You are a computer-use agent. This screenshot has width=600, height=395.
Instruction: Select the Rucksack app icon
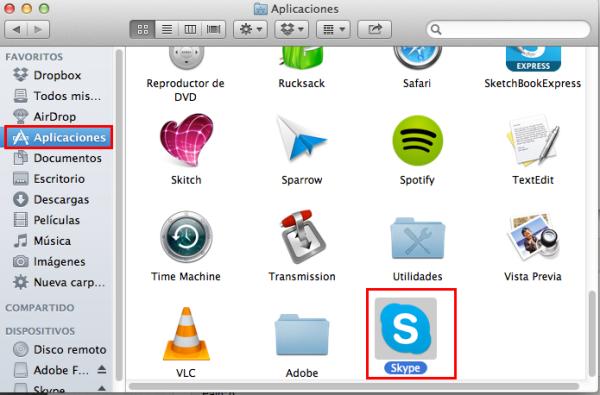[x=302, y=59]
